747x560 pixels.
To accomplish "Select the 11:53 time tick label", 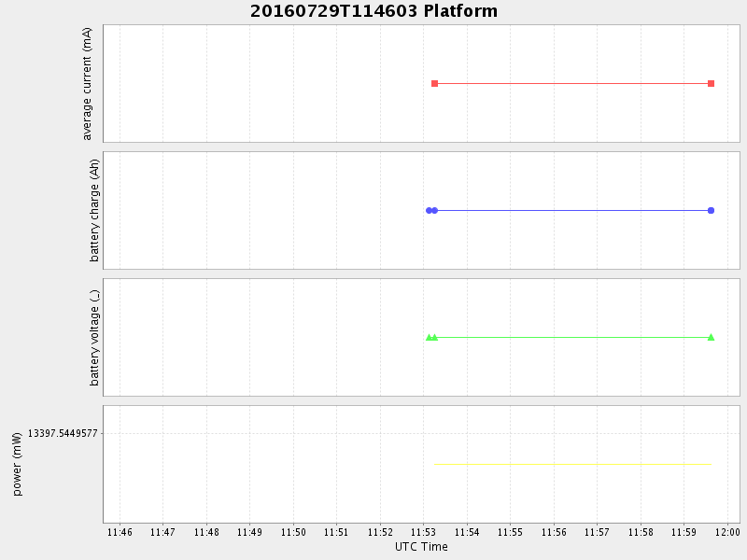I will (423, 532).
